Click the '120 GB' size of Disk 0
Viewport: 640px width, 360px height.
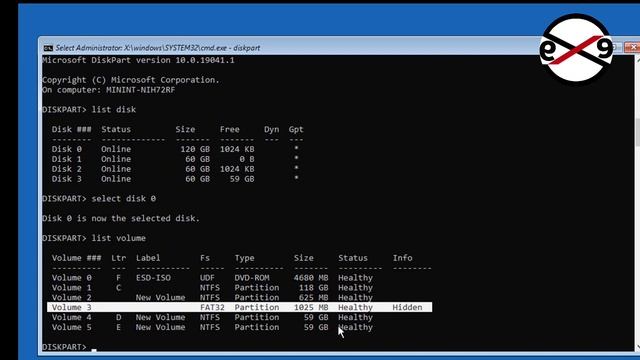click(195, 149)
